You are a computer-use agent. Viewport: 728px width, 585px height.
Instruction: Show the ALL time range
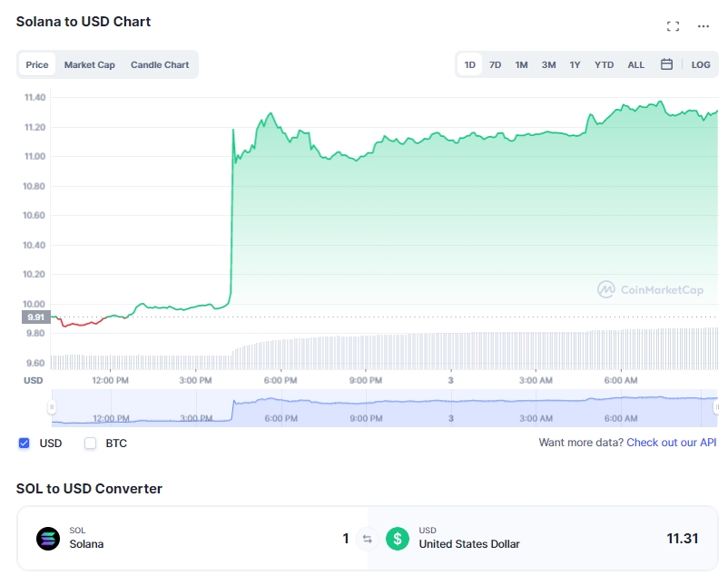636,64
